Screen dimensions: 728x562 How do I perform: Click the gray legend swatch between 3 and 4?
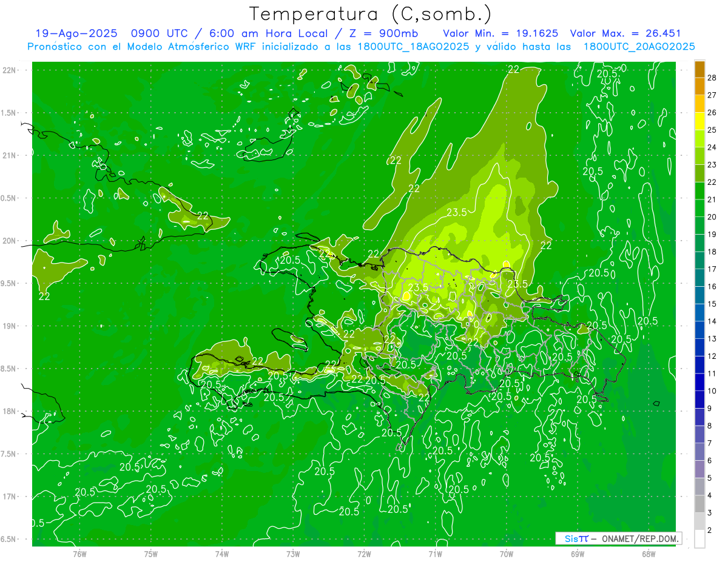click(x=699, y=504)
